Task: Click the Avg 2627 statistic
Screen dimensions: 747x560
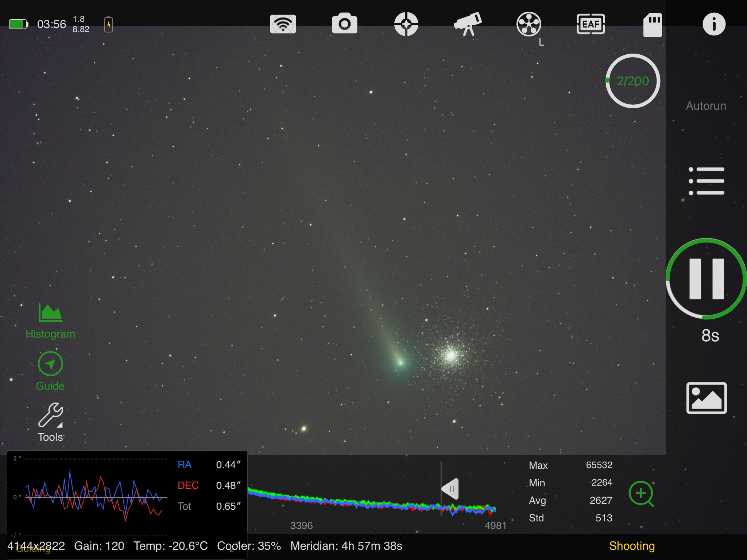Action: [x=570, y=500]
